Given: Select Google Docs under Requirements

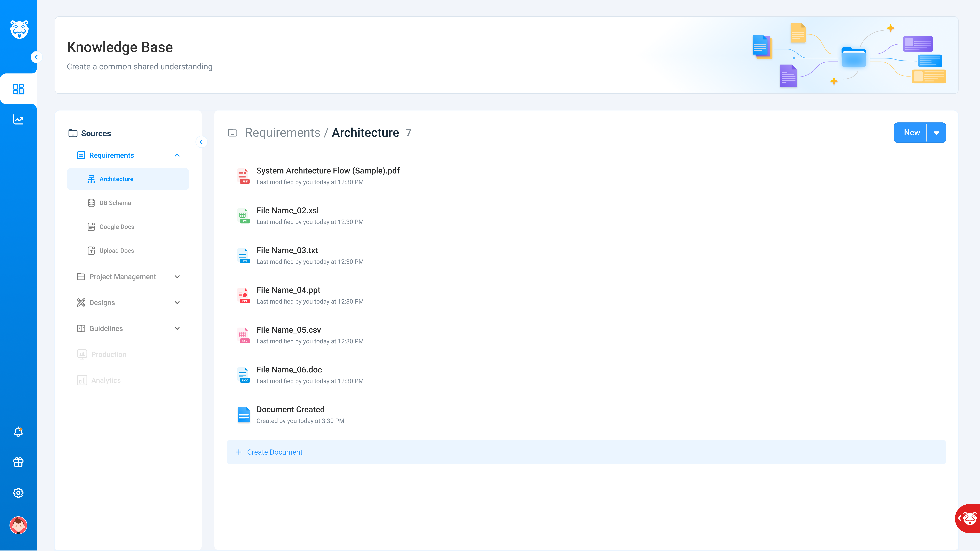Looking at the screenshot, I should [116, 227].
